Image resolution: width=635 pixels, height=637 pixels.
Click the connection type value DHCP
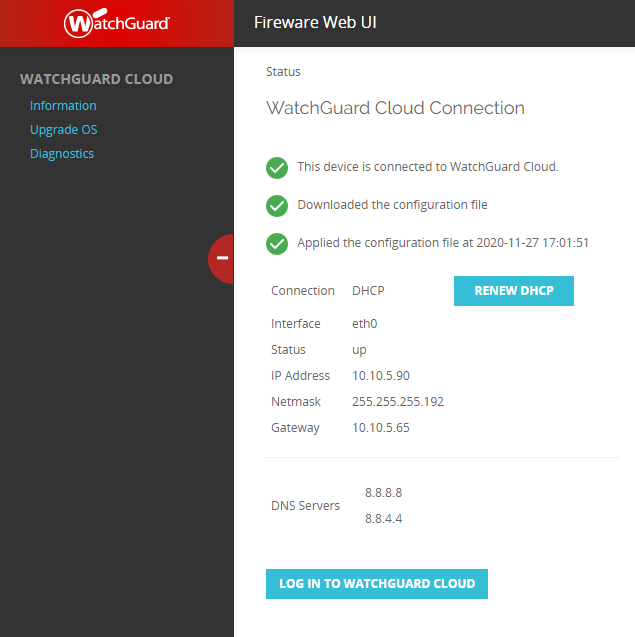coord(368,290)
